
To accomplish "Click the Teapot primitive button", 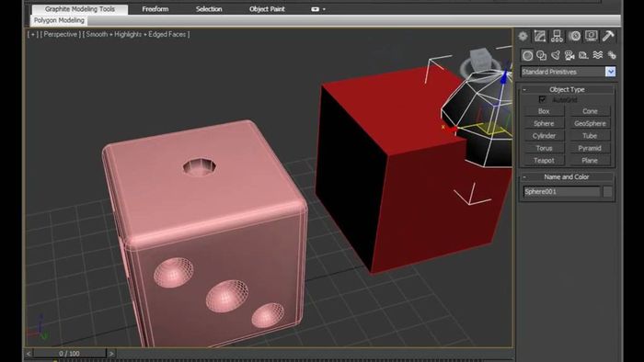I will click(x=544, y=161).
